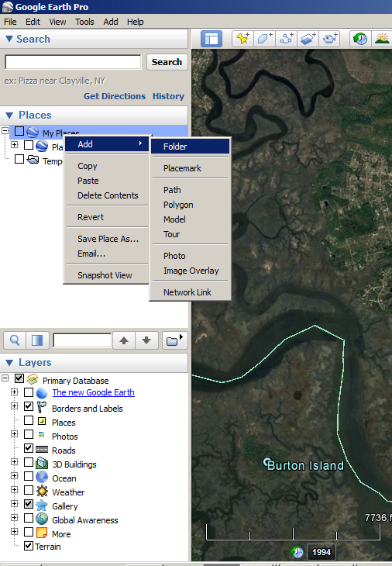
Task: Enable the Photos layer checkbox
Action: (29, 434)
